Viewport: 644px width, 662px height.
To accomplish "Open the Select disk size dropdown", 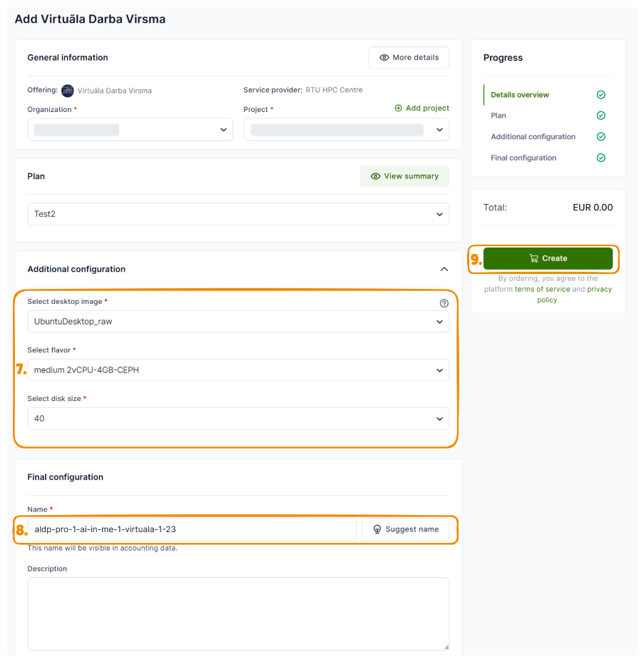I will (x=238, y=419).
